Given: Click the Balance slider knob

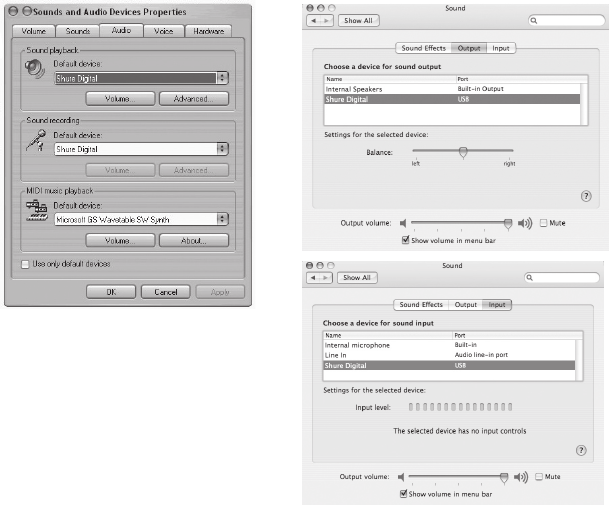Looking at the screenshot, I should [463, 152].
